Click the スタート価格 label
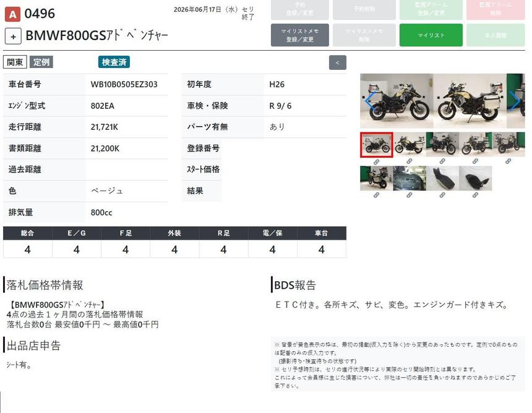 [204, 169]
